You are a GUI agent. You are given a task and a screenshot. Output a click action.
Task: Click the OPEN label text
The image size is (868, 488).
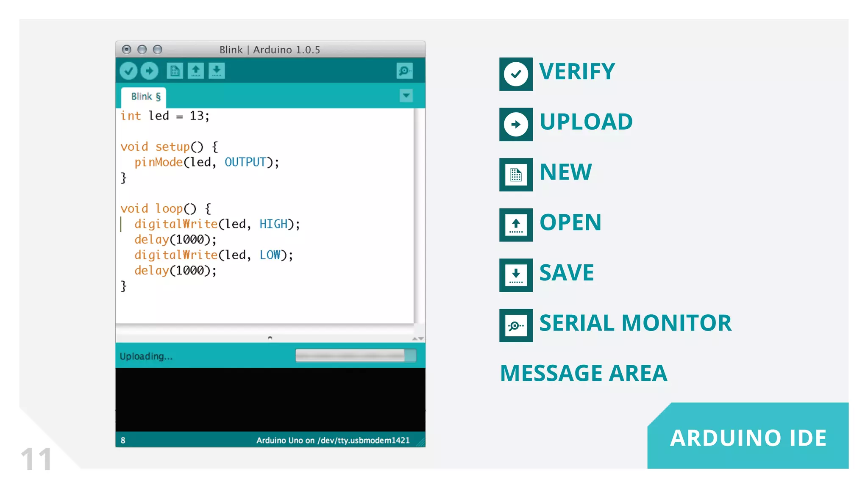point(570,222)
